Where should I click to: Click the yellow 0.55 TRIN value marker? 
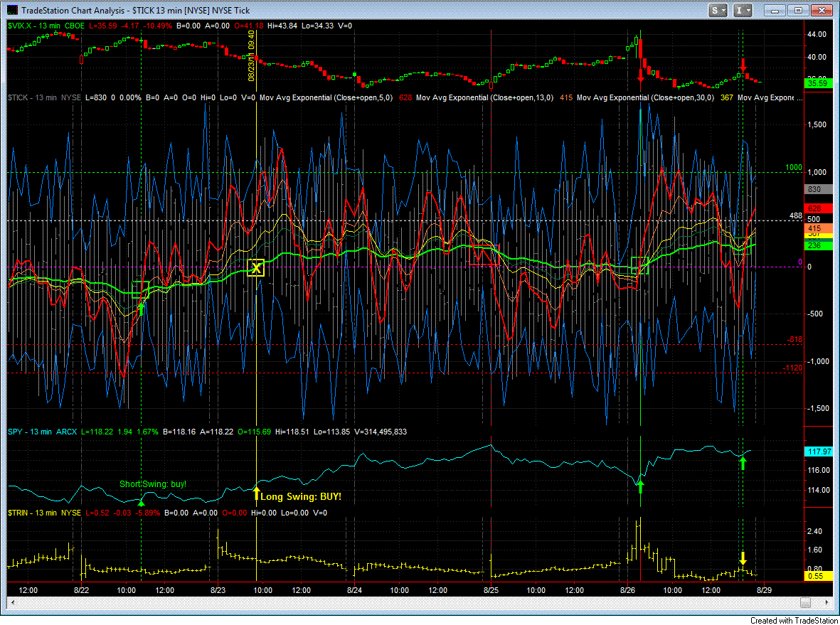pyautogui.click(x=817, y=576)
